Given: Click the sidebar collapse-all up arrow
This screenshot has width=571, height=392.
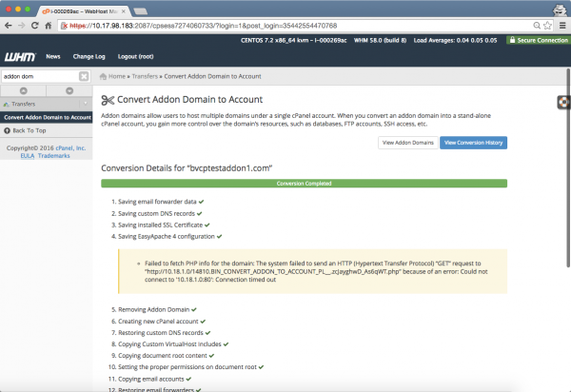Looking at the screenshot, I should click(x=23, y=90).
